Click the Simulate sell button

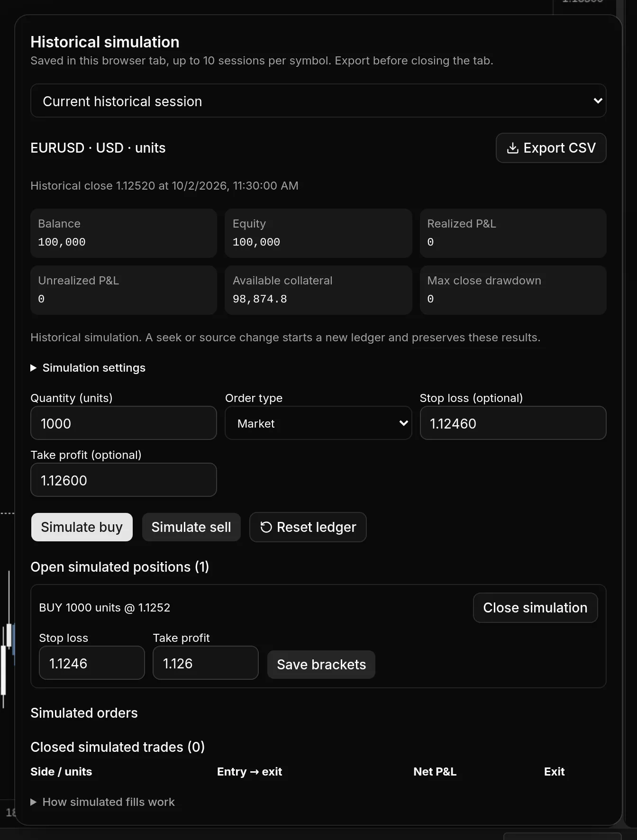click(191, 527)
